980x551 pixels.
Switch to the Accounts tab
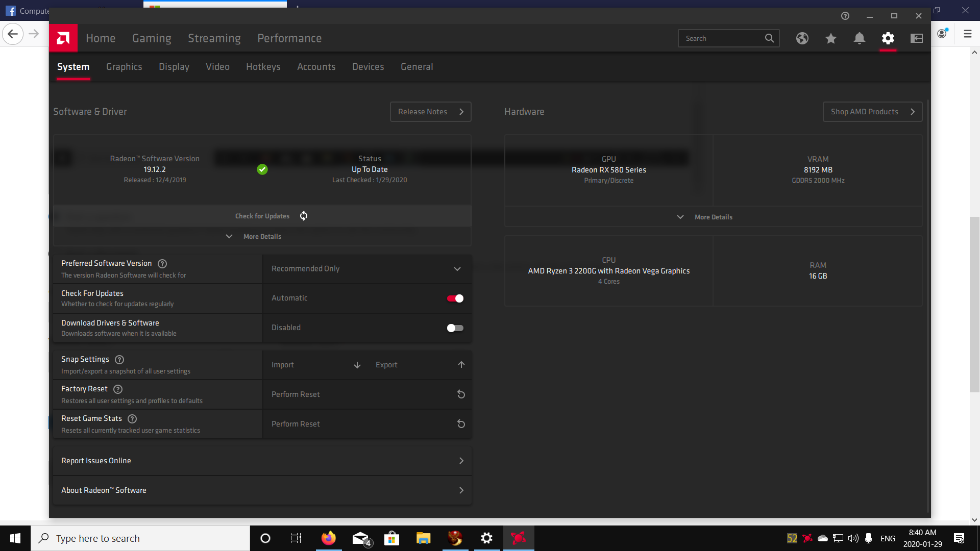tap(316, 67)
